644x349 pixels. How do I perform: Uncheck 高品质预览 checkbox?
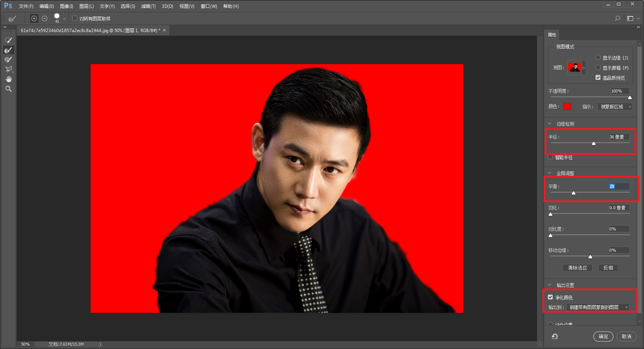pos(598,78)
